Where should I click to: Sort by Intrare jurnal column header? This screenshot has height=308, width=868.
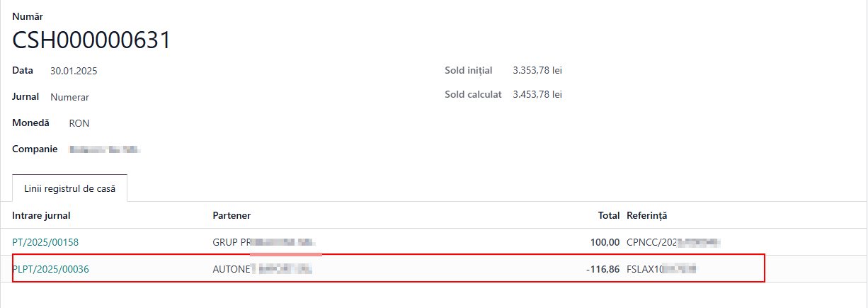point(41,215)
